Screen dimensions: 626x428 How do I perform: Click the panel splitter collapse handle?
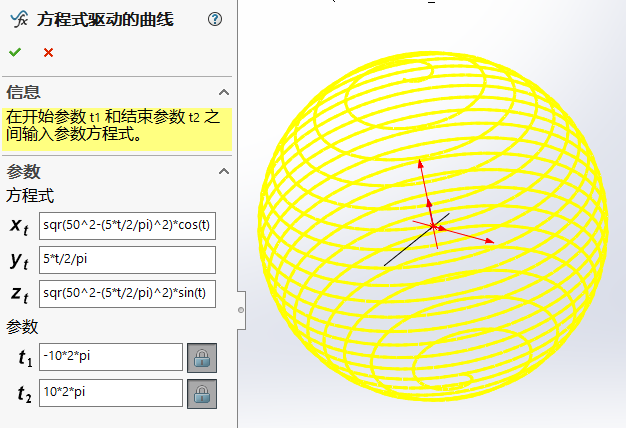pos(241,310)
